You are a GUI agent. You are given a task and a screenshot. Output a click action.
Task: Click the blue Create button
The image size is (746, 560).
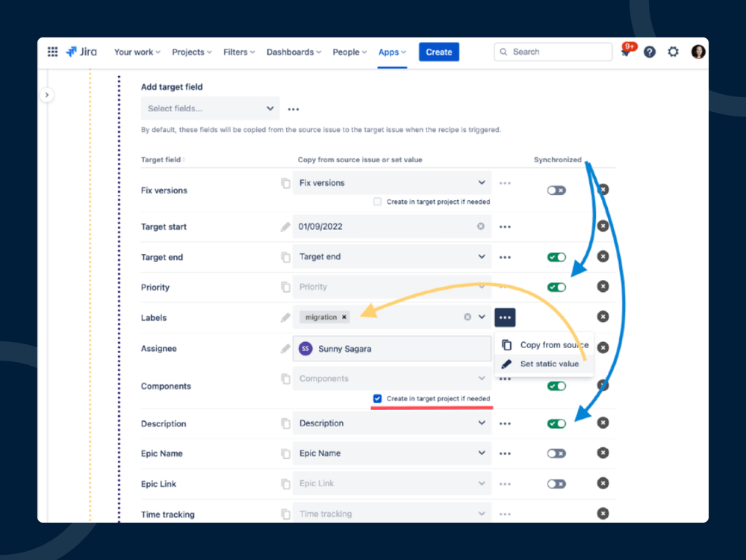click(x=438, y=52)
